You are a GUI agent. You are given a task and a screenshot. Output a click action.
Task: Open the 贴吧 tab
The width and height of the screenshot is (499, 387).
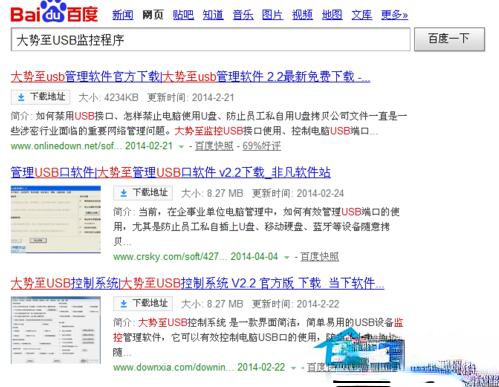pyautogui.click(x=183, y=15)
